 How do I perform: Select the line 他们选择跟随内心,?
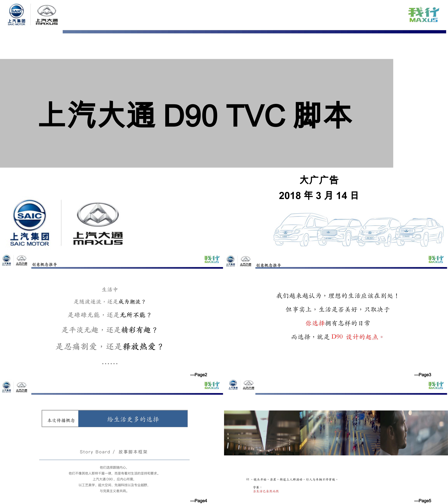pos(114,467)
